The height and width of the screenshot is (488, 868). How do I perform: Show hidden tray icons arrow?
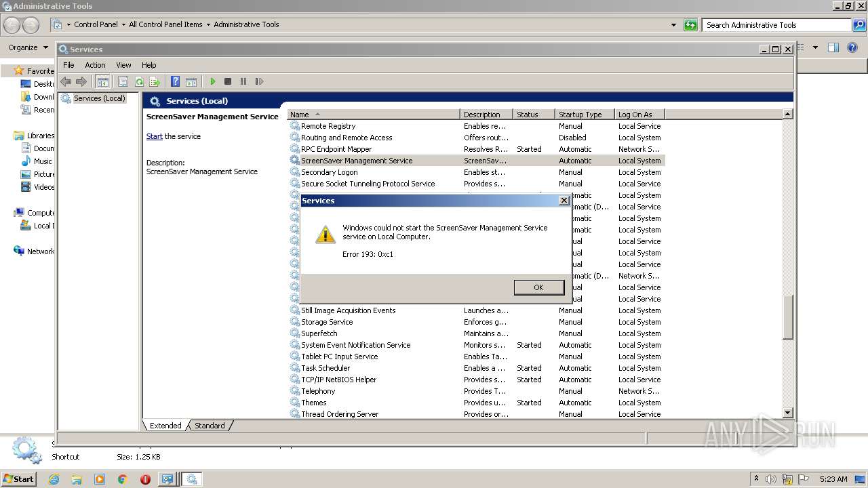point(756,479)
